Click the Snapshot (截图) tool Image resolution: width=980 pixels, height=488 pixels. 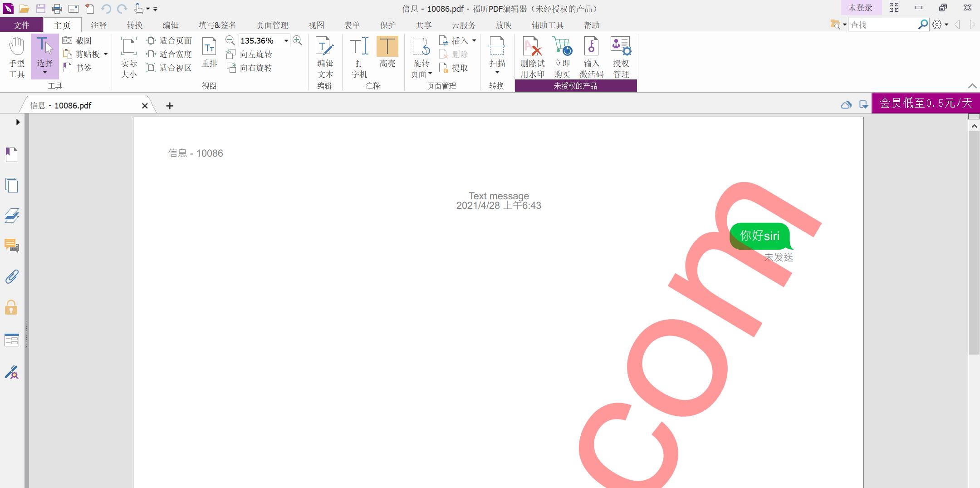pyautogui.click(x=78, y=40)
